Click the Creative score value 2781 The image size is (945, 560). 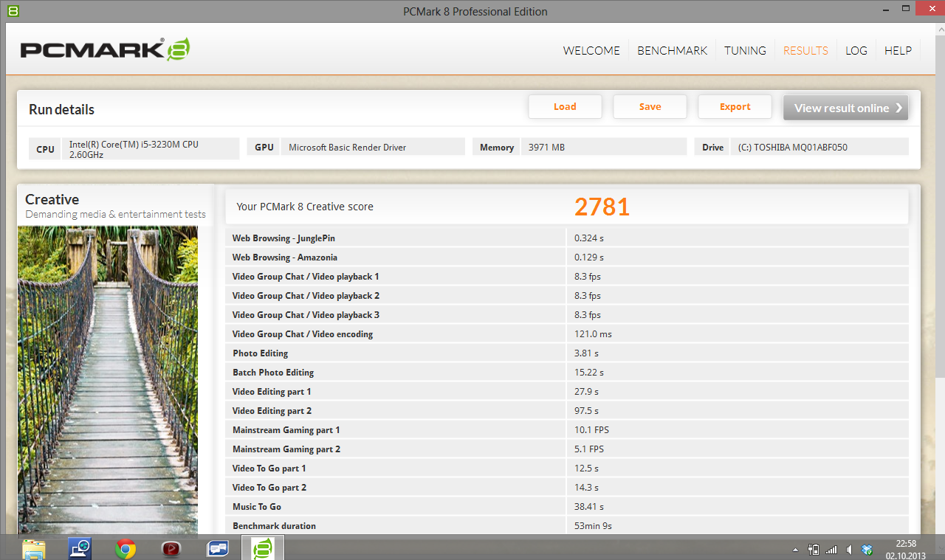pyautogui.click(x=602, y=207)
